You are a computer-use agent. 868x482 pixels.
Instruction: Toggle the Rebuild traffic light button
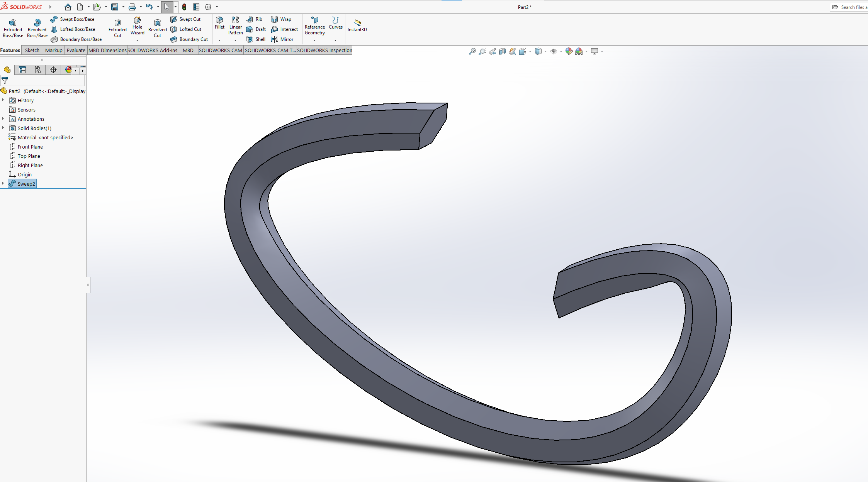(x=184, y=7)
